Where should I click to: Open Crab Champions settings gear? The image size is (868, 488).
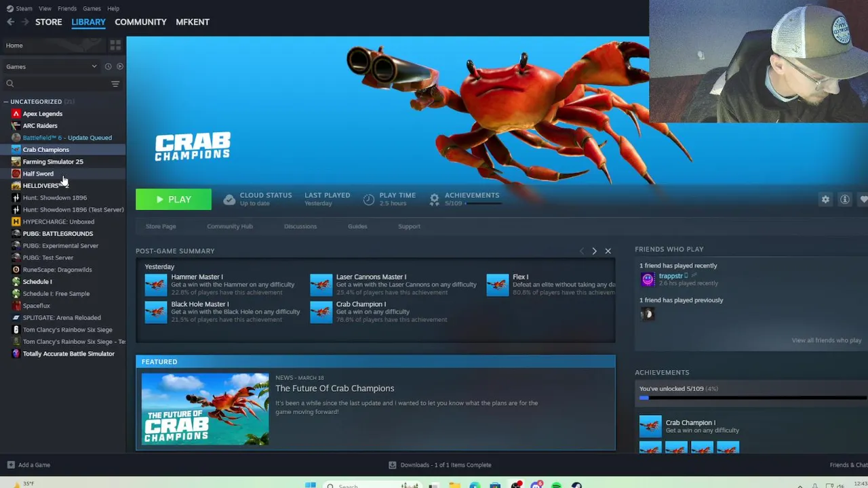point(825,199)
